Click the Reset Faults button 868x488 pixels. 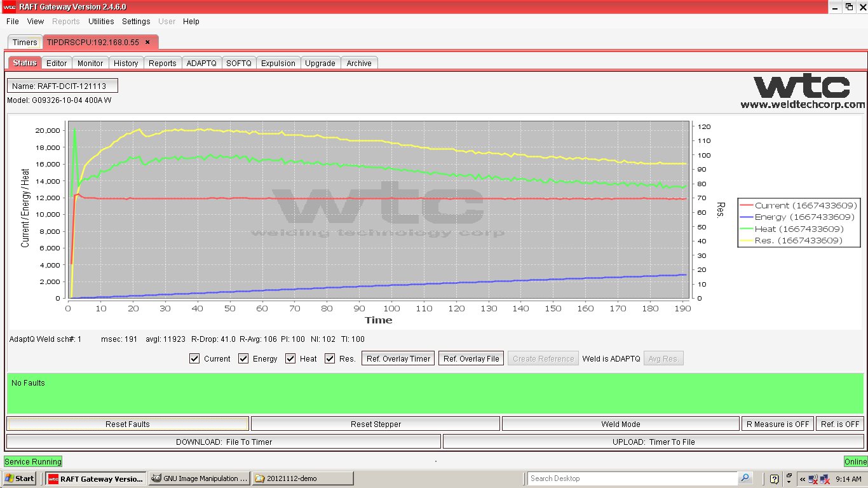click(128, 424)
